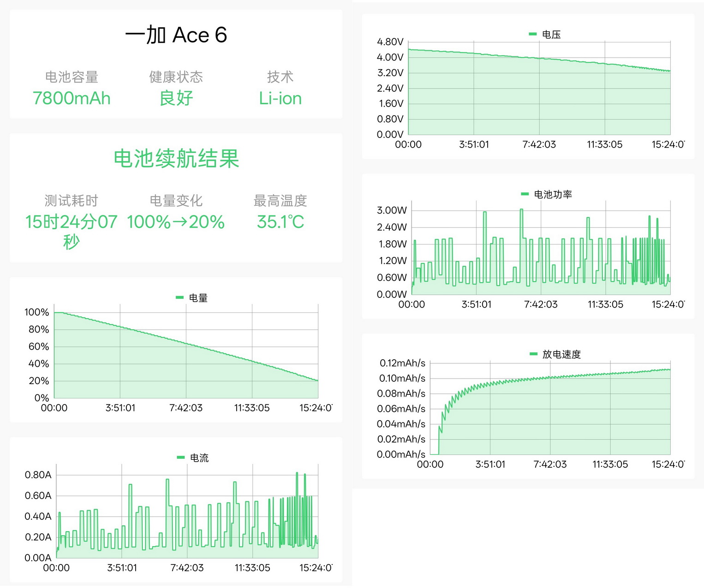Click the 电量 chart legend marker
Viewport: 704px width, 588px height.
pyautogui.click(x=180, y=297)
